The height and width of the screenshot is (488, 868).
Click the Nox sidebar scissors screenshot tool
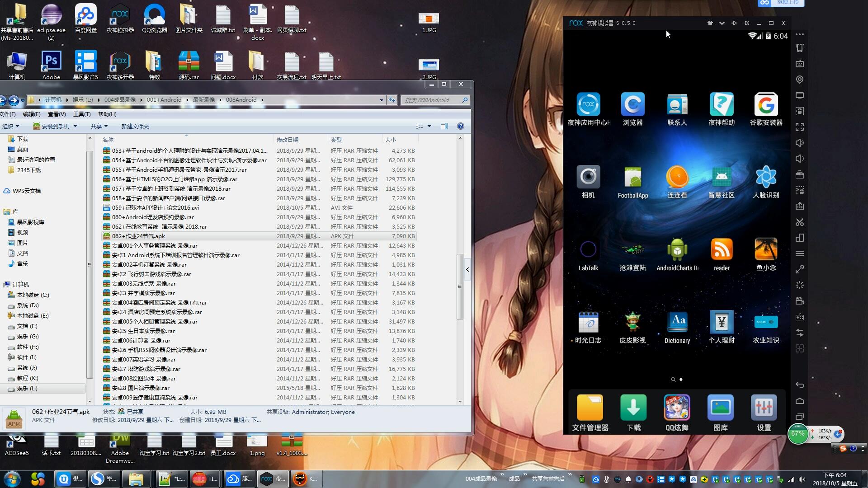click(800, 222)
